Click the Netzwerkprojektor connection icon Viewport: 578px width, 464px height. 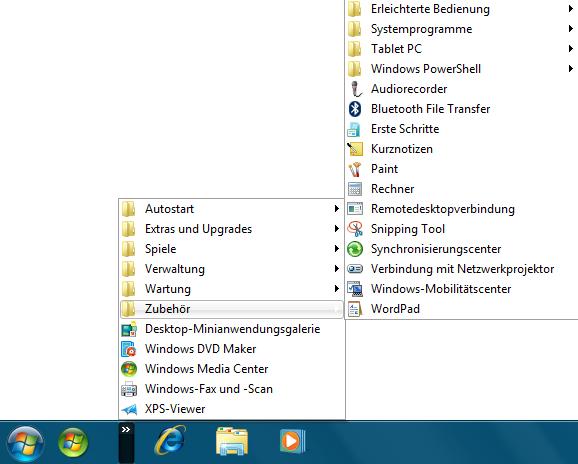(355, 269)
